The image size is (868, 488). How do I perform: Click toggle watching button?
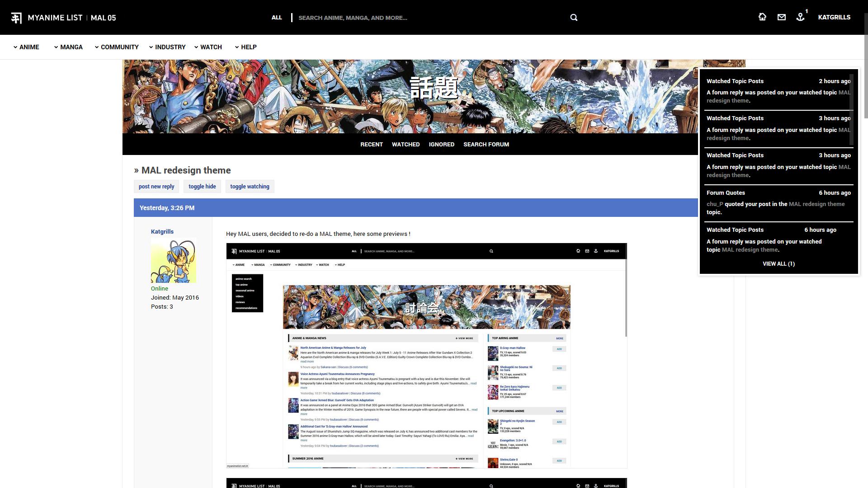coord(250,187)
